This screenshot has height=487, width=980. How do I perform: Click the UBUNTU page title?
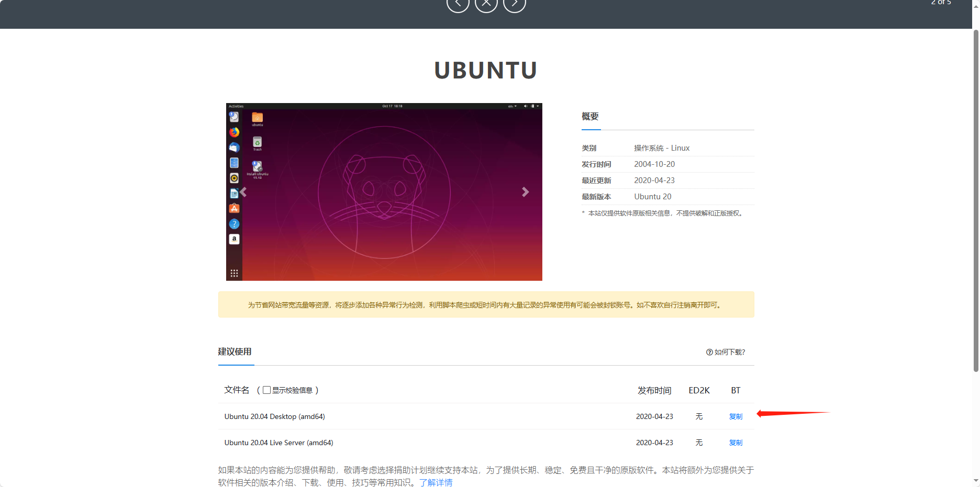[x=486, y=71]
